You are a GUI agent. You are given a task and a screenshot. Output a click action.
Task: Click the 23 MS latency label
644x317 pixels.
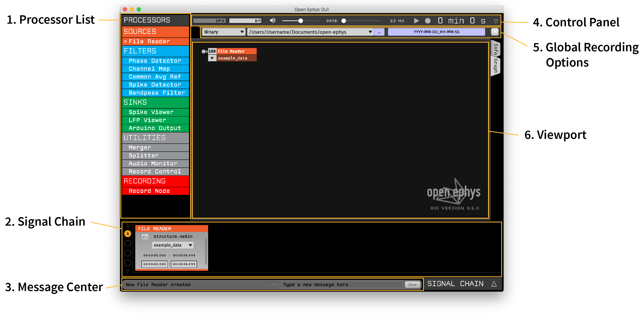pyautogui.click(x=397, y=21)
